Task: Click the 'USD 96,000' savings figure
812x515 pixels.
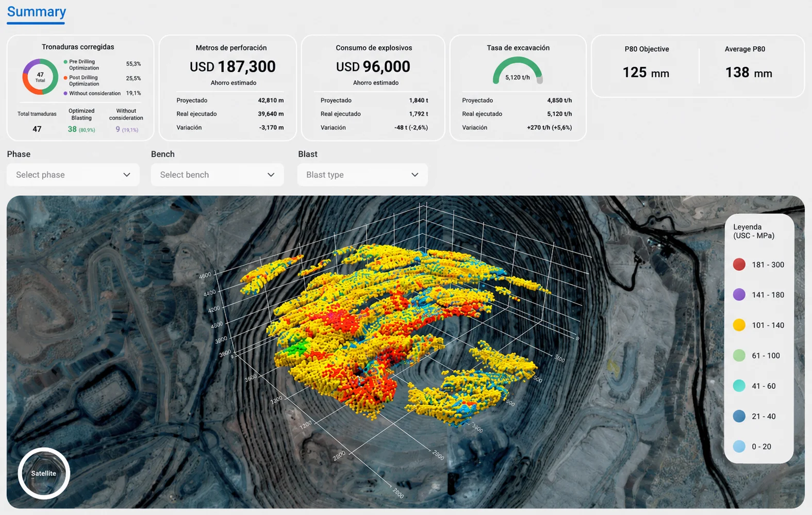Action: (373, 67)
